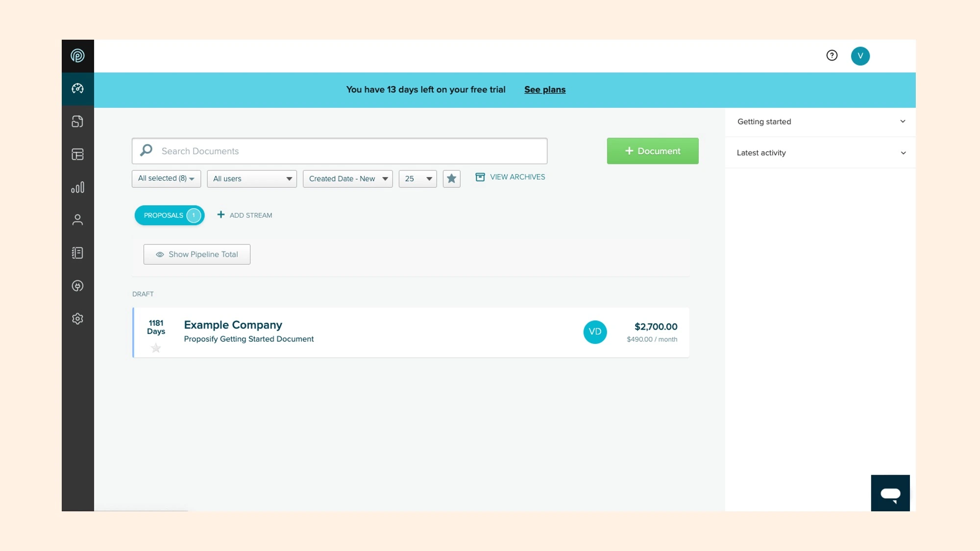This screenshot has width=980, height=551.
Task: Click the Search Documents input field
Action: click(339, 151)
